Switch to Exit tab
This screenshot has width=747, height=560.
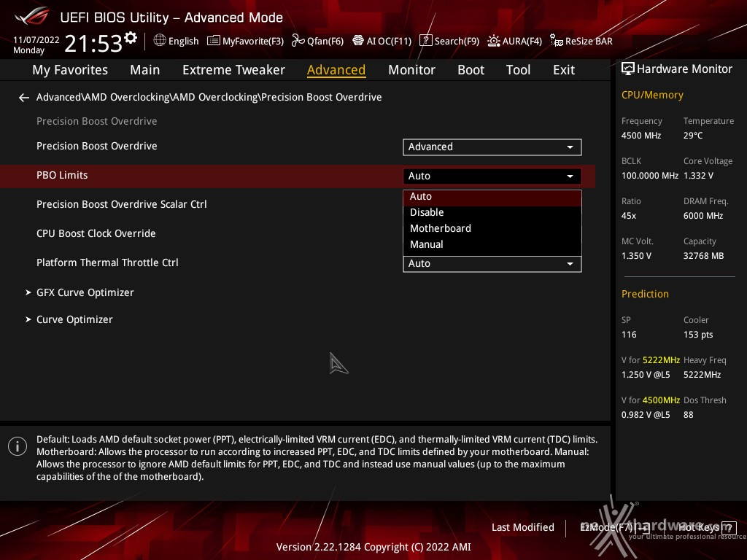pos(564,70)
